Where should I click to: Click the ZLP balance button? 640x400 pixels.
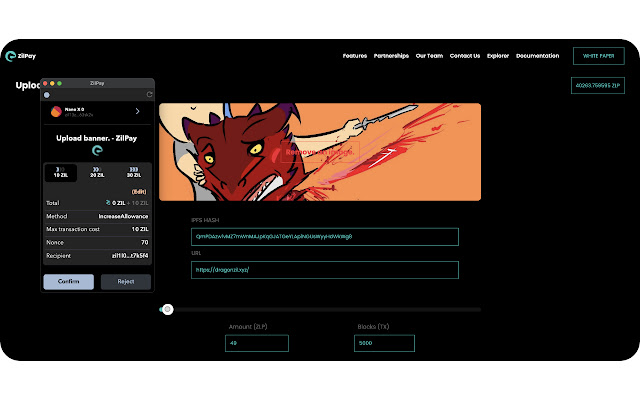tap(598, 86)
